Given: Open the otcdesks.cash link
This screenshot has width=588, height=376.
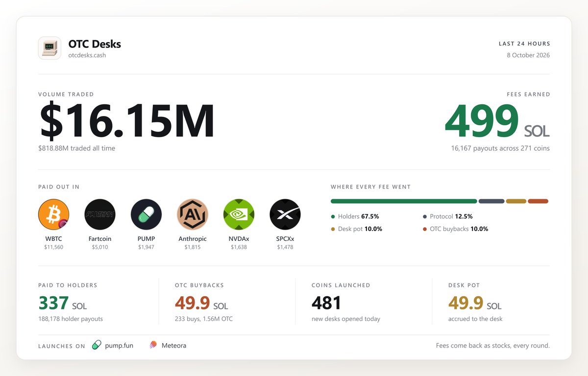Looking at the screenshot, I should point(87,55).
